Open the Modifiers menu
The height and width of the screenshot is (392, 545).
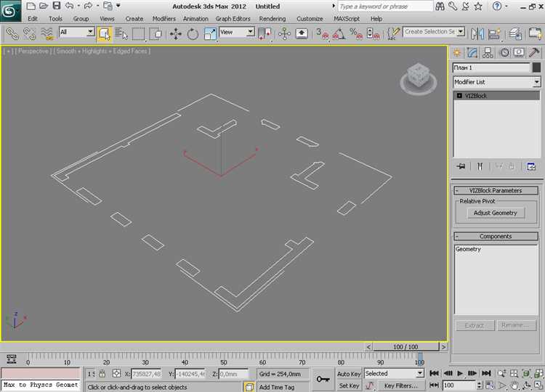163,19
